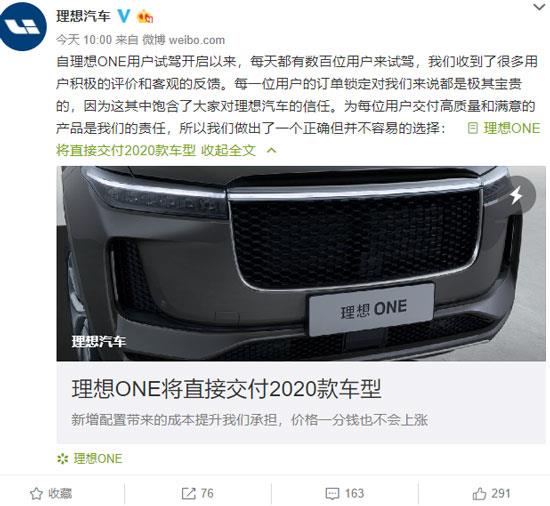Open the 理想ONE topic tag
550x506 pixels.
pyautogui.click(x=98, y=459)
